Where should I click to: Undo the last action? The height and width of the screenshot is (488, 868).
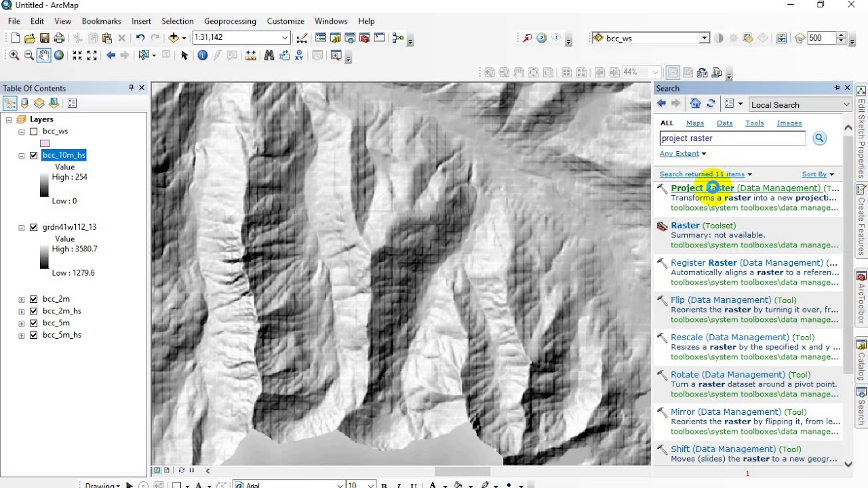coord(140,38)
